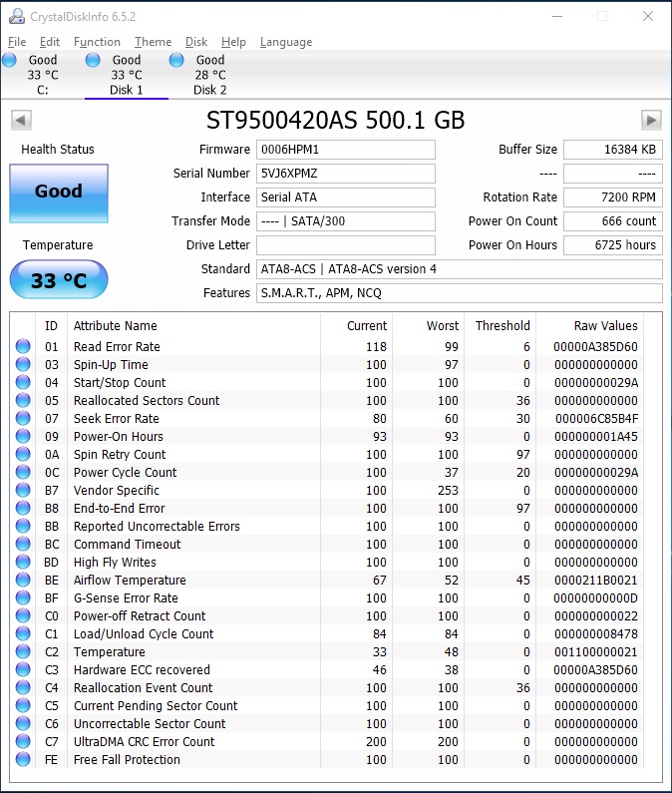The image size is (672, 793).
Task: Click status orb for Spin Retry Count
Action: pos(23,454)
